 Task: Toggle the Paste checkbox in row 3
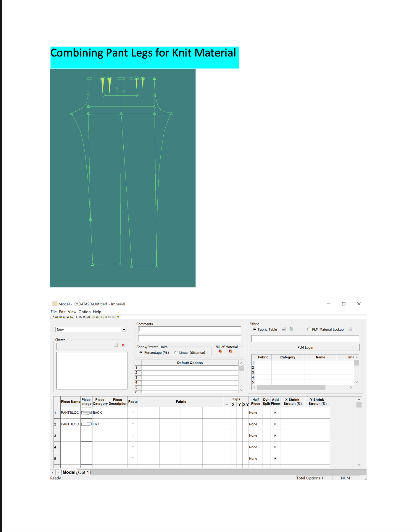133,436
